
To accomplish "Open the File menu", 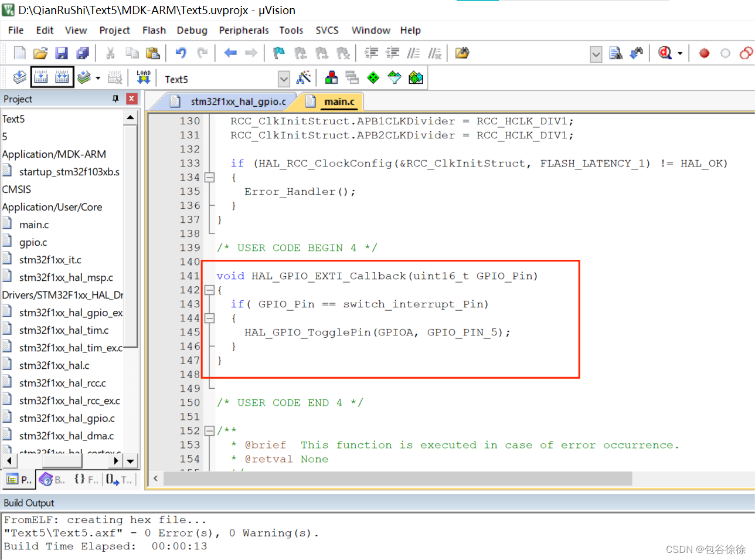I will pos(16,30).
